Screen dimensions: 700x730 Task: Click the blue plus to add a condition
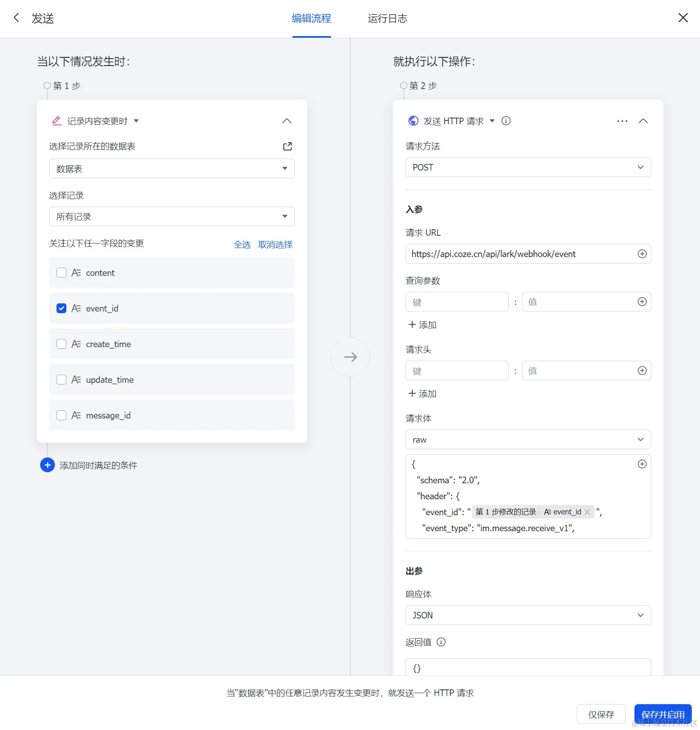coord(48,465)
